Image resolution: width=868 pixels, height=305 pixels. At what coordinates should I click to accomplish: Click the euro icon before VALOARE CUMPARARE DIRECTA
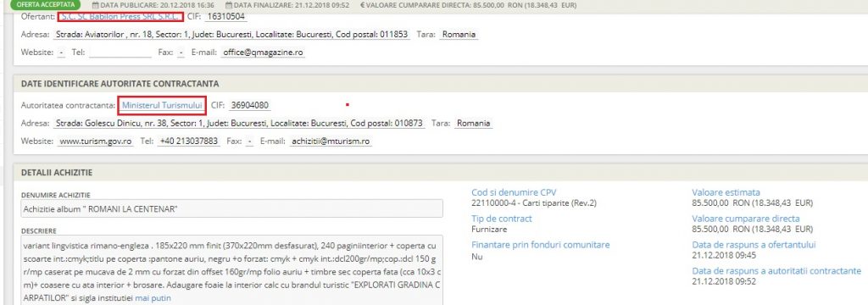pos(362,5)
